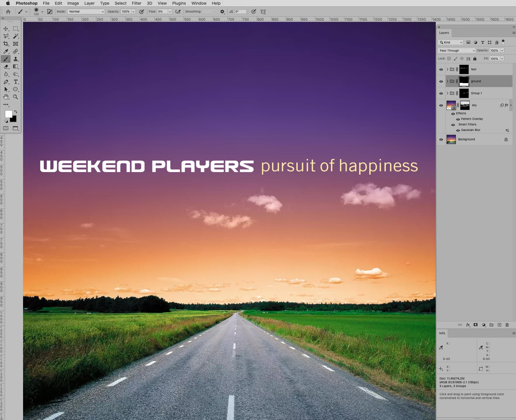Click the Home icon in options bar

8,12
